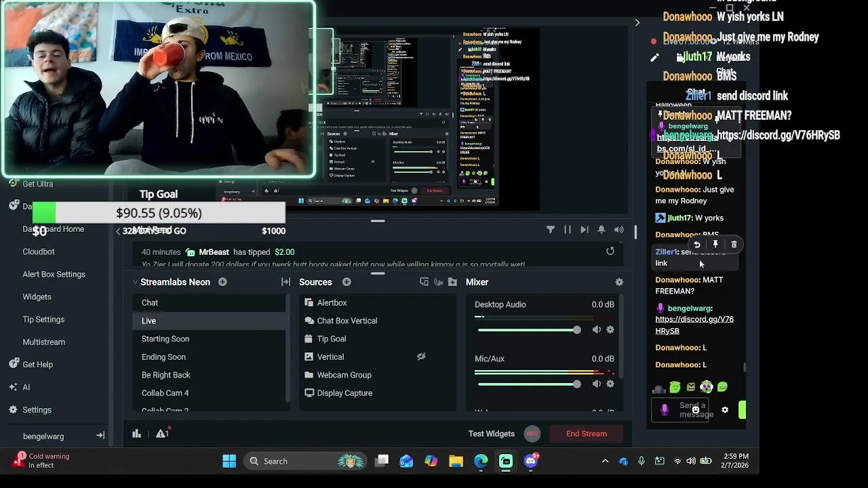Switch to the Starting Soon scene
Viewport: 868px width, 488px height.
click(x=209, y=339)
